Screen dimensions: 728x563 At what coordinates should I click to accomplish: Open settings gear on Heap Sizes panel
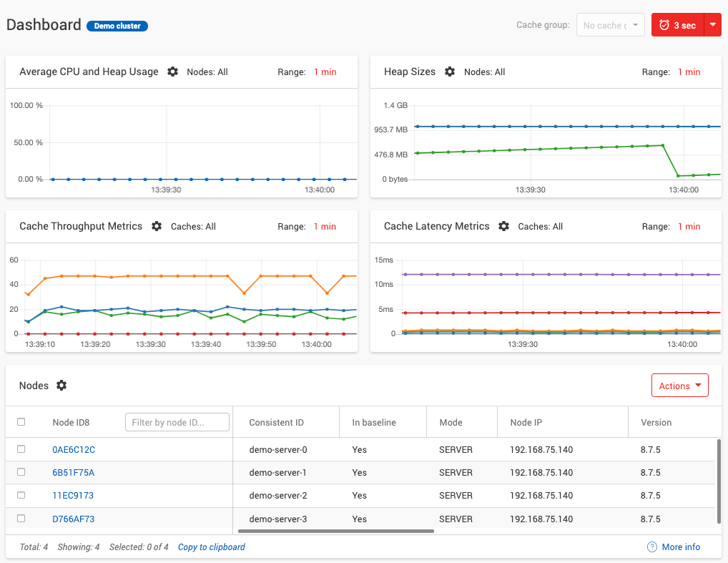tap(450, 72)
